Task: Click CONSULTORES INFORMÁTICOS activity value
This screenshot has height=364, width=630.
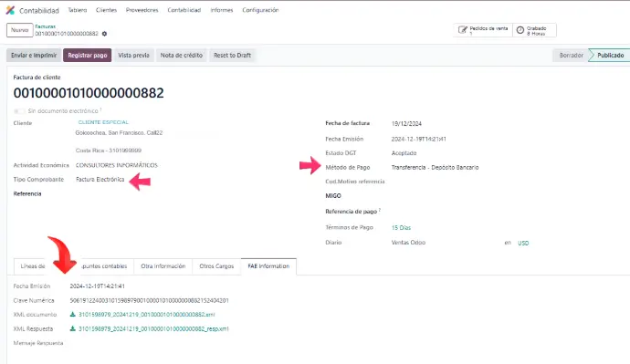Action: coord(117,165)
